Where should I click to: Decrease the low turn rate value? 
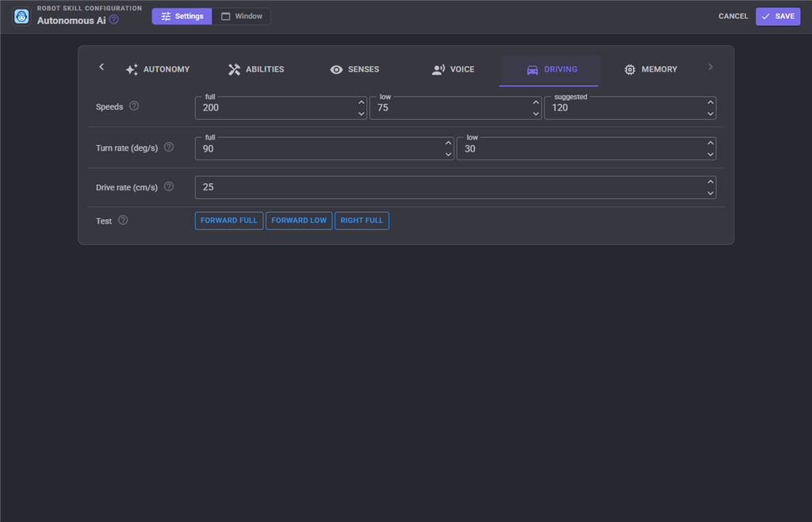point(710,155)
